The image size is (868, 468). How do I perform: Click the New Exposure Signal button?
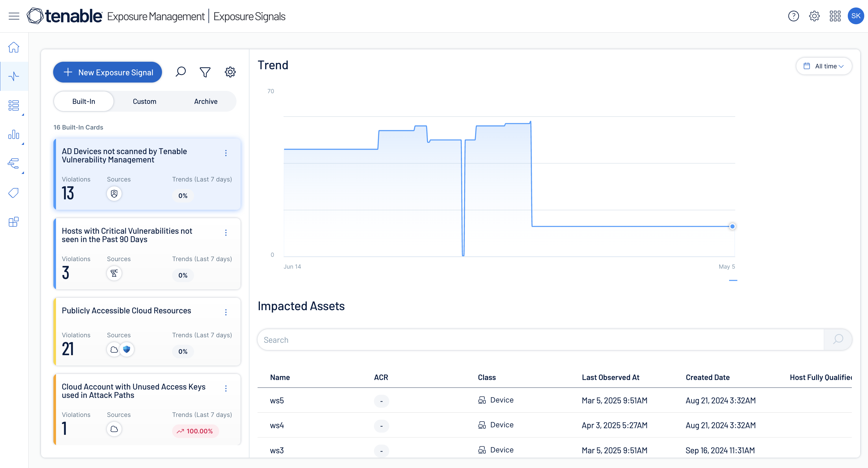(x=107, y=72)
